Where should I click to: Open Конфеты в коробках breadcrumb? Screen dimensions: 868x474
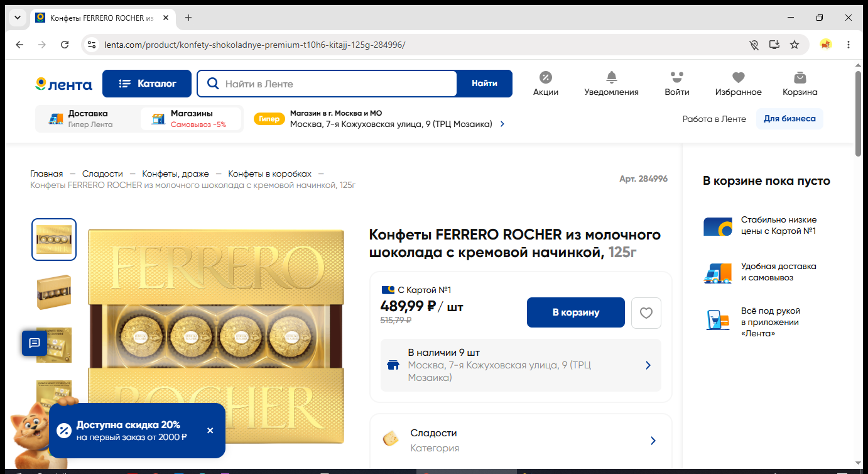coord(269,174)
